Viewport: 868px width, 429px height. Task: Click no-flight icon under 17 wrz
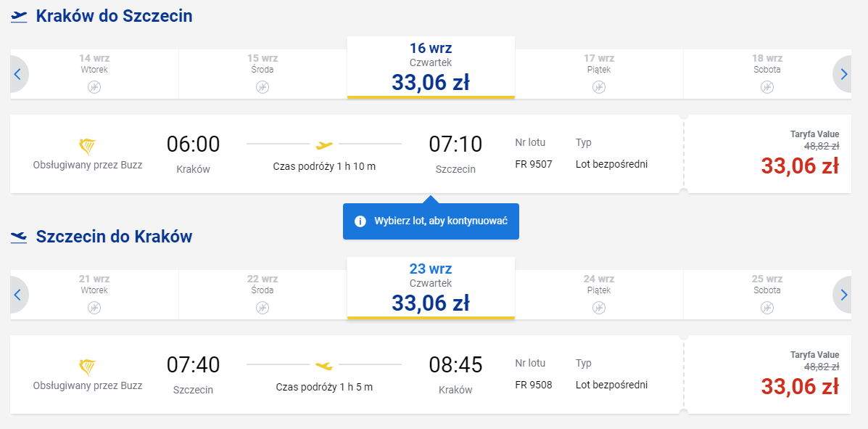[598, 87]
